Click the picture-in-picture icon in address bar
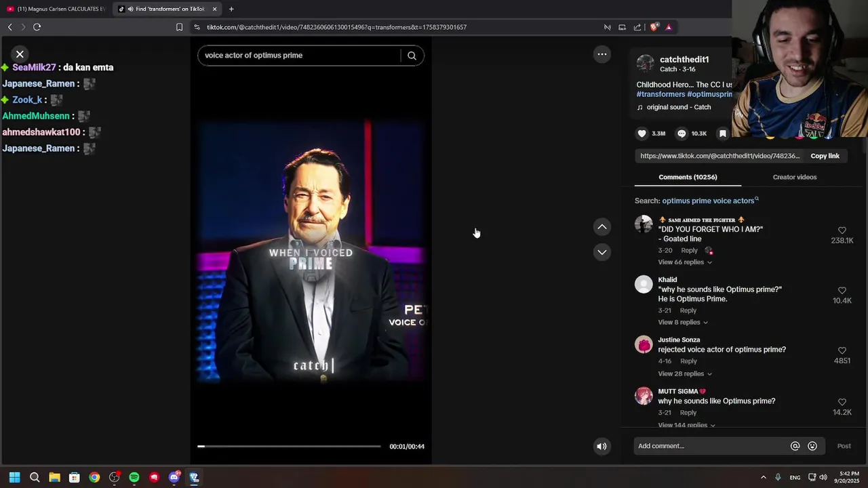Viewport: 868px width, 488px height. pyautogui.click(x=622, y=27)
